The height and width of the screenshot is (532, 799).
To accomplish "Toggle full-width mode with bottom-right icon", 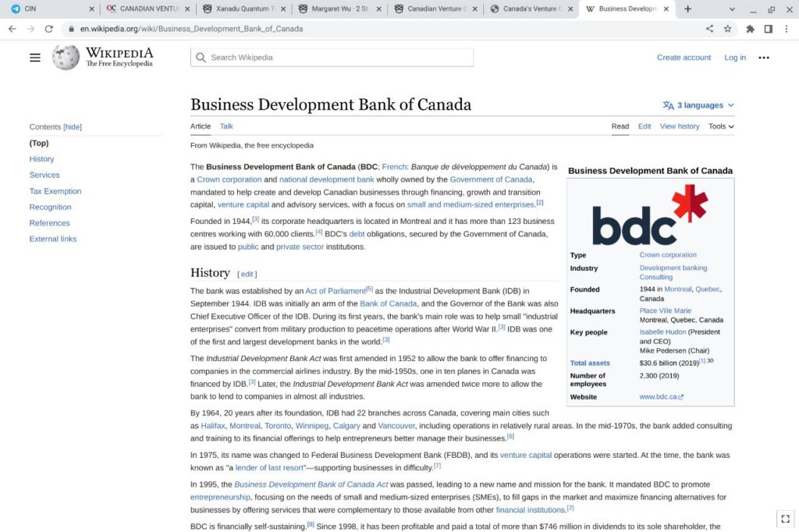I will point(785,519).
